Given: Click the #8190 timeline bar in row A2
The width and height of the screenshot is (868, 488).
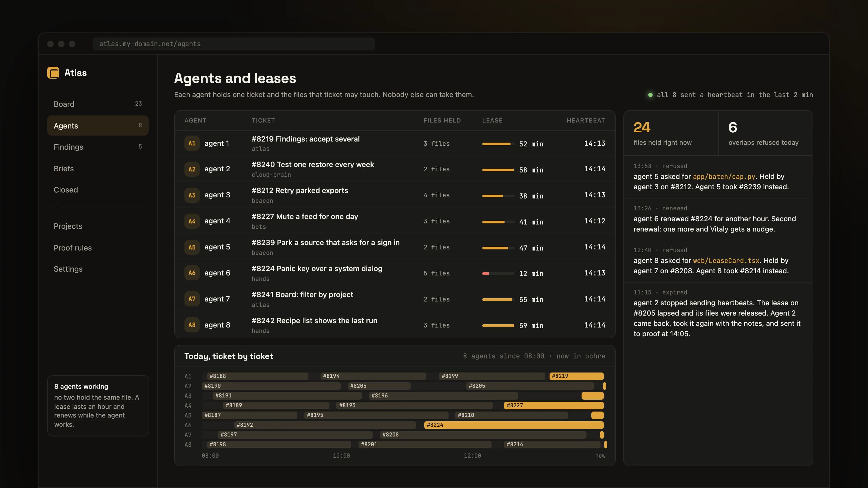Looking at the screenshot, I should coord(271,386).
